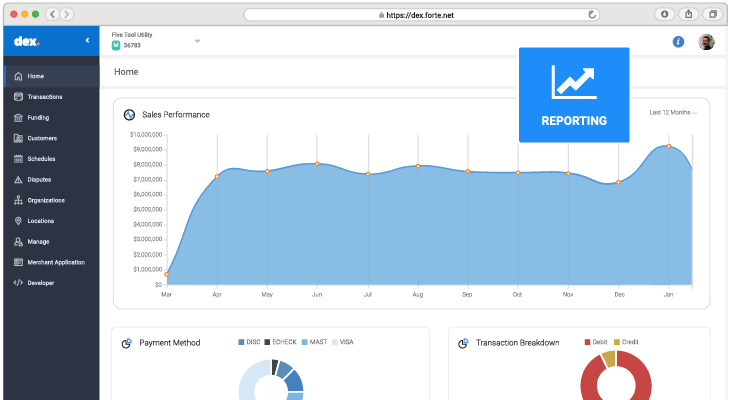
Task: Show browser tab overview icon
Action: click(713, 14)
